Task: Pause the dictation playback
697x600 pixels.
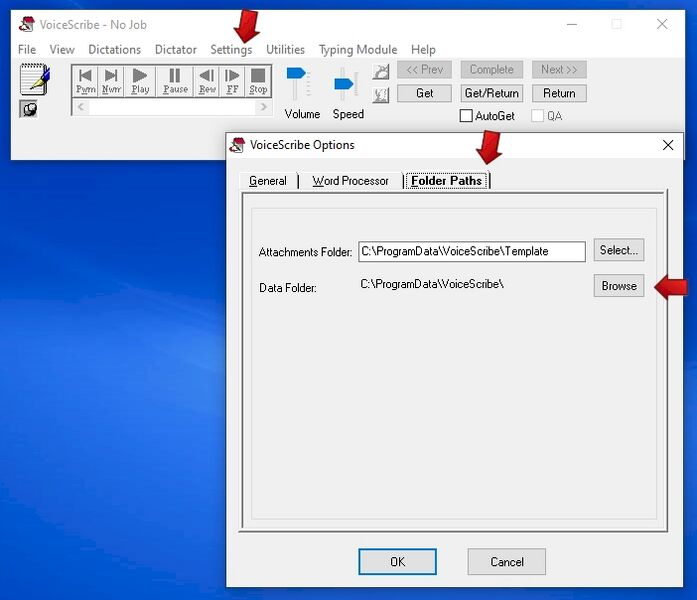Action: point(175,81)
